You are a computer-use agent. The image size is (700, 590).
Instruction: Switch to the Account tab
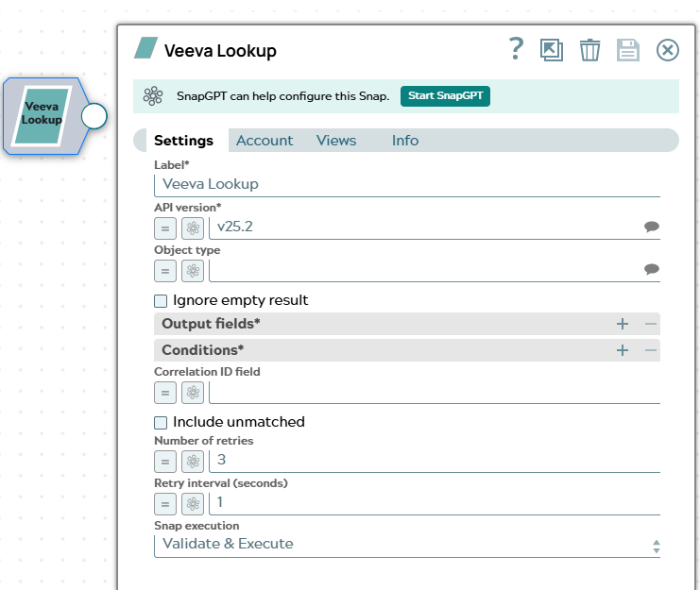(265, 141)
